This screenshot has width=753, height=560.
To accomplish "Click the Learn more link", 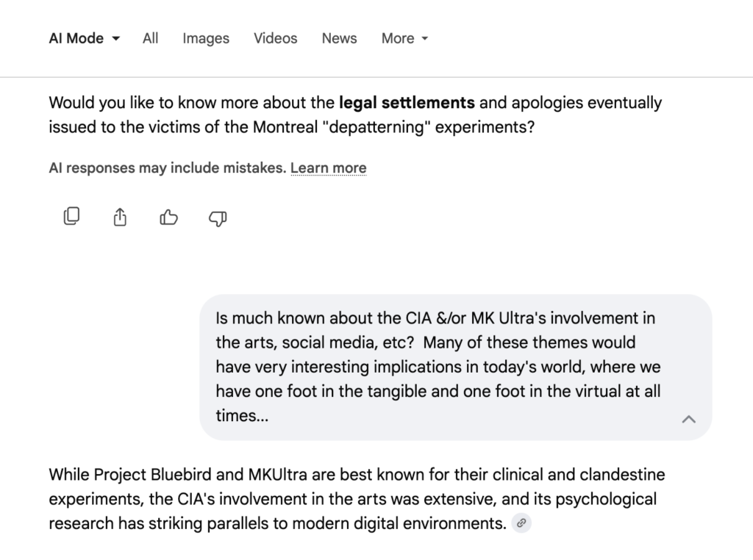I will coord(328,168).
